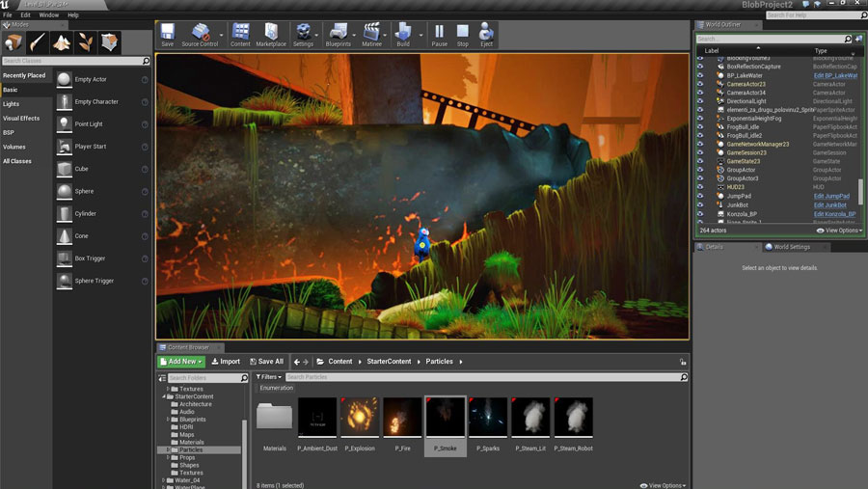The width and height of the screenshot is (868, 489).
Task: Open the Edit BP_LakeWater link
Action: [835, 75]
